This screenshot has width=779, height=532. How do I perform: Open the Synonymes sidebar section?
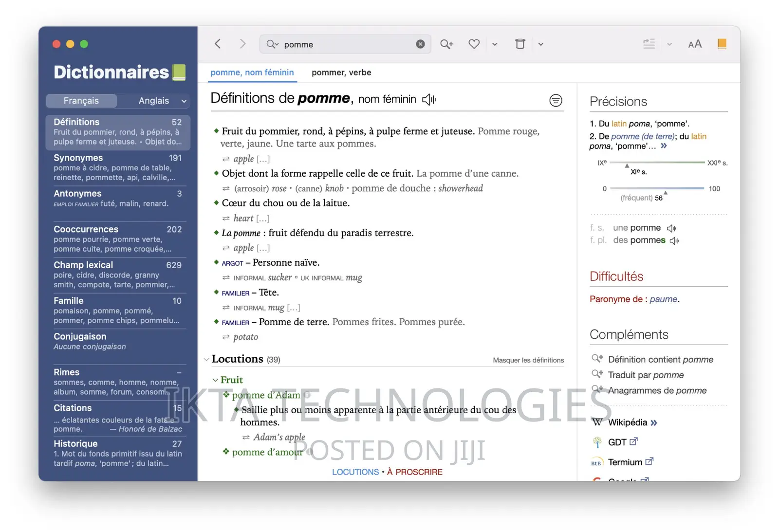[118, 167]
